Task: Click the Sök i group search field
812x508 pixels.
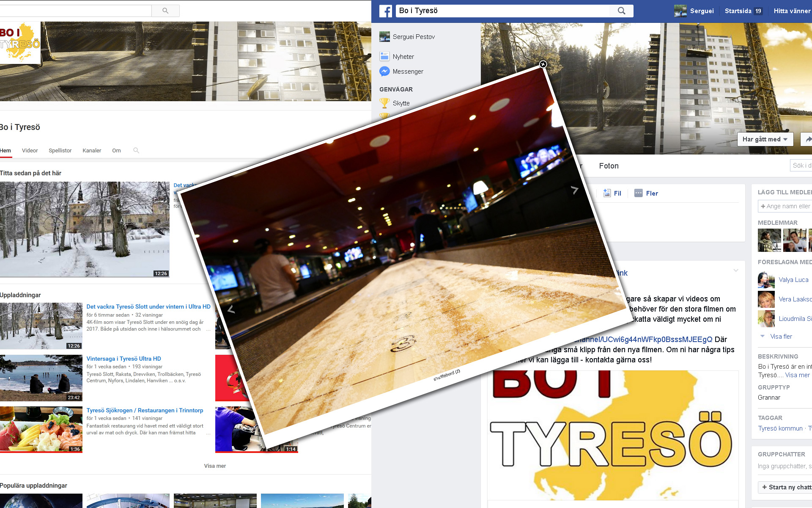Action: click(801, 166)
